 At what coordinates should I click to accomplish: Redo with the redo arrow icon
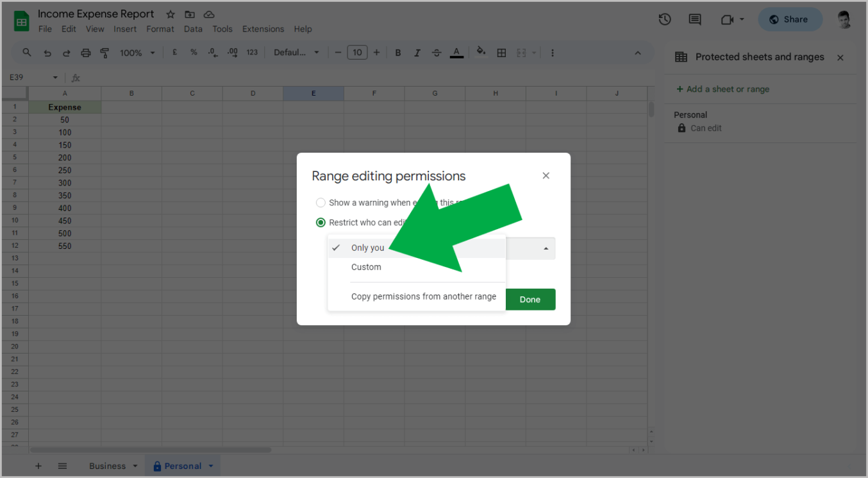tap(66, 53)
